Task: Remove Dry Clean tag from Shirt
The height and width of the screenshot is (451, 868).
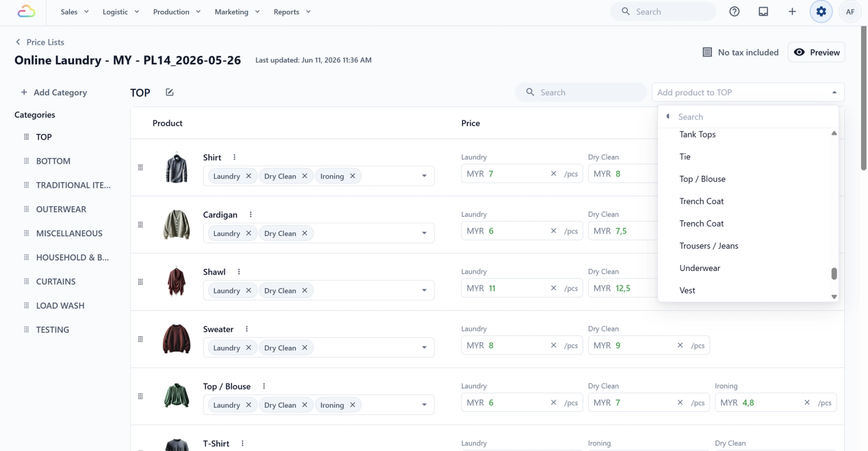Action: click(305, 176)
